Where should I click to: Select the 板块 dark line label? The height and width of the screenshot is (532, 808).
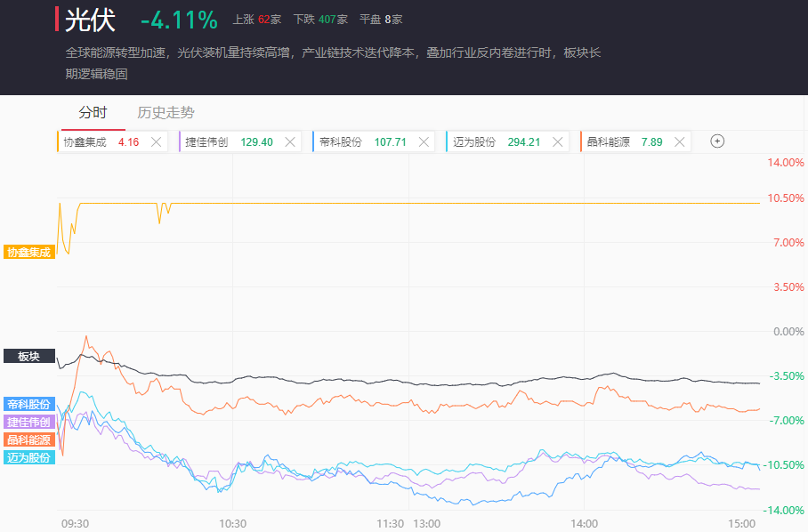click(28, 356)
